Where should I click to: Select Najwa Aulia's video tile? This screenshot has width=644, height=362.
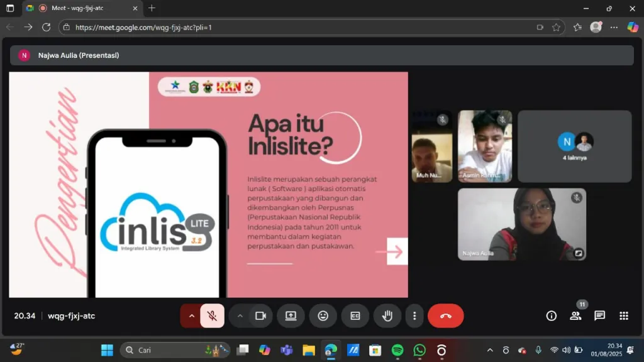(522, 224)
